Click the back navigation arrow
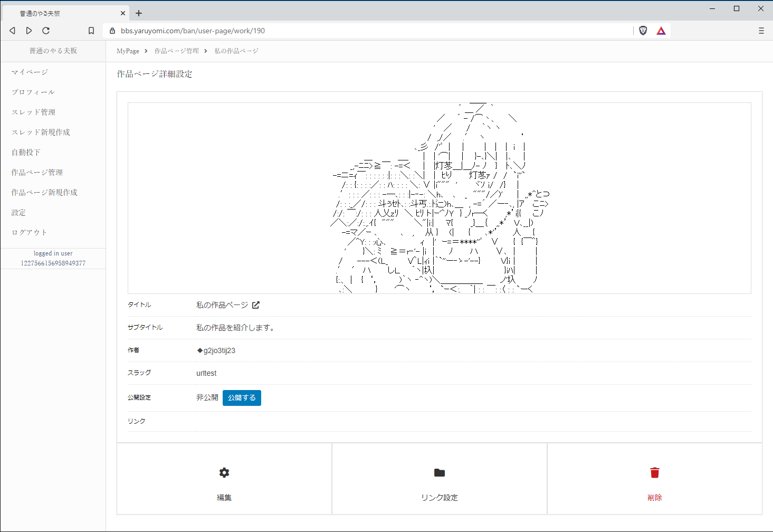This screenshot has width=773, height=532. (x=12, y=31)
